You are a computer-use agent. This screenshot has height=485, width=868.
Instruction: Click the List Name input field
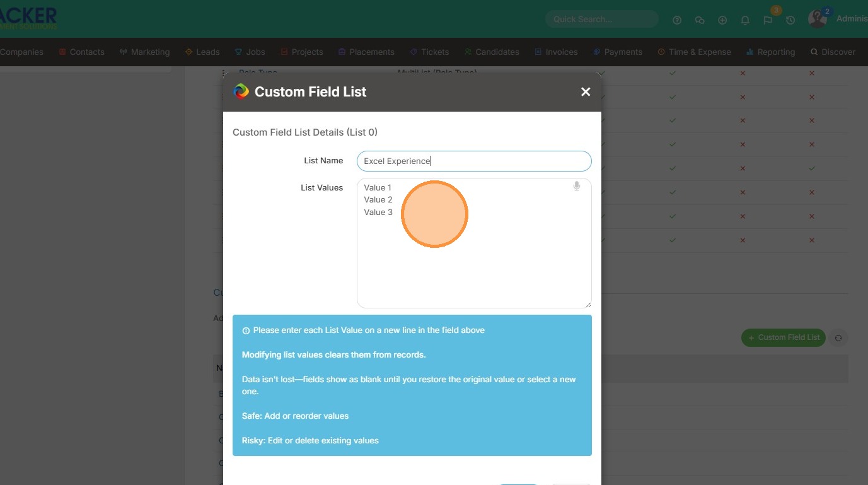click(x=473, y=161)
